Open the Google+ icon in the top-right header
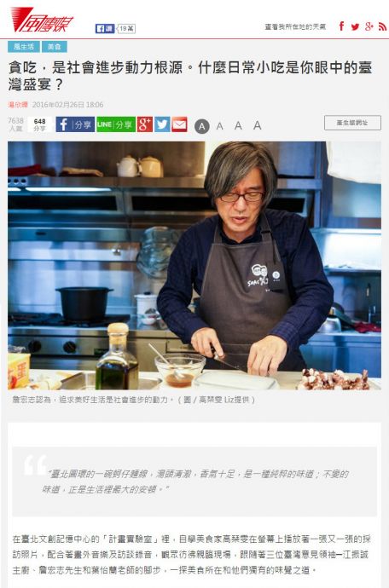 (x=369, y=26)
